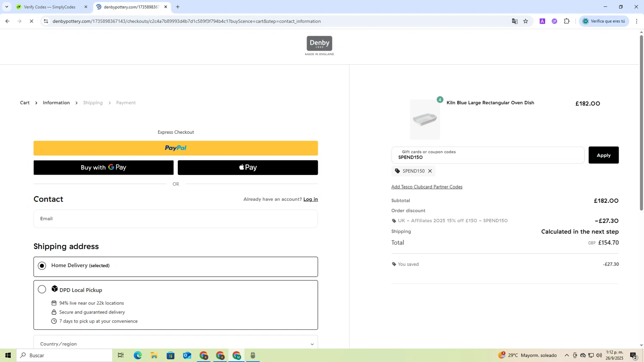Open the Windows Start menu
644x362 pixels.
tap(8, 355)
